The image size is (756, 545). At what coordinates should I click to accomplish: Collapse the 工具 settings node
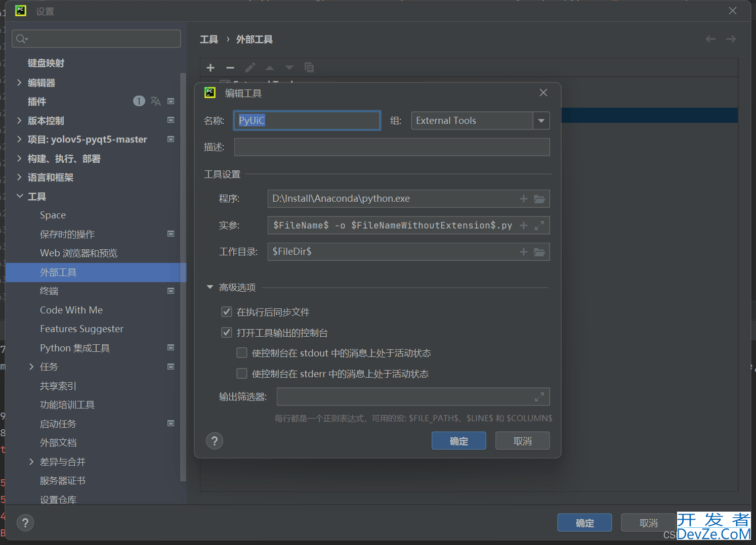19,196
